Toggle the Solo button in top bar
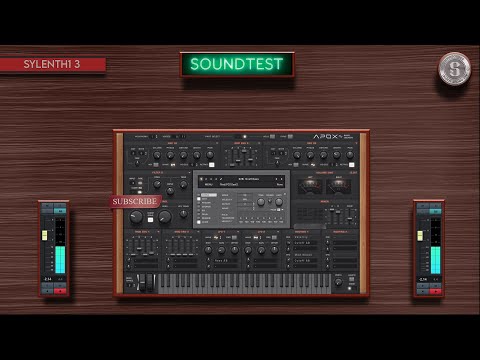The width and height of the screenshot is (480, 360). coord(272,136)
